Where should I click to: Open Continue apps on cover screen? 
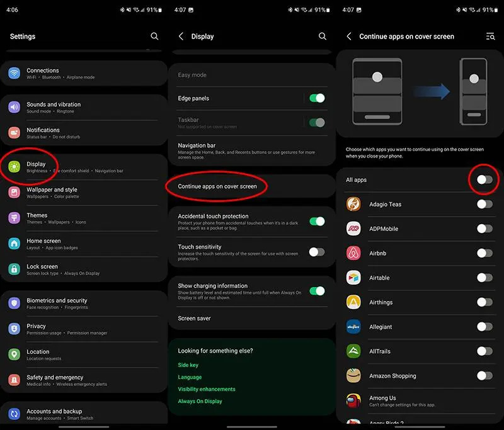(x=252, y=186)
